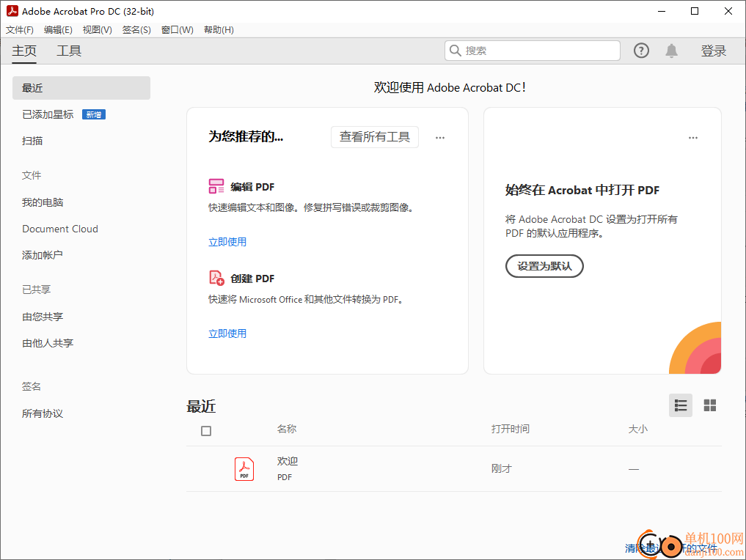Sort by the 名称 column header
Screen dimensions: 746x560
point(287,429)
